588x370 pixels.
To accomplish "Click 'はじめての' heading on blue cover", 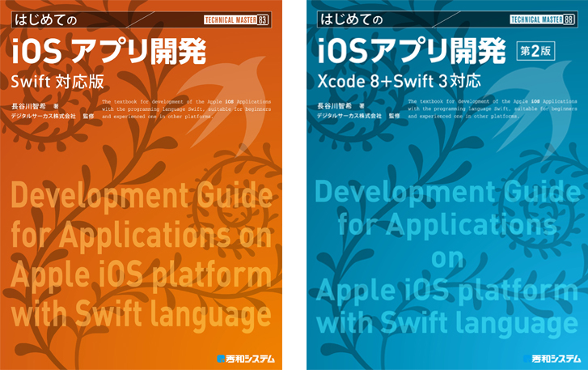I will 352,19.
